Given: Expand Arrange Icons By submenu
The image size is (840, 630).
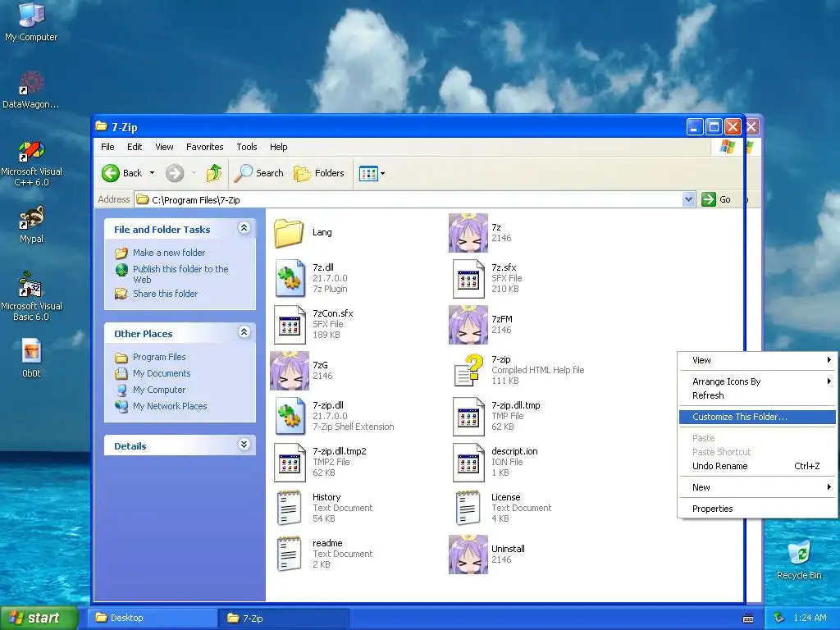Looking at the screenshot, I should pyautogui.click(x=757, y=381).
